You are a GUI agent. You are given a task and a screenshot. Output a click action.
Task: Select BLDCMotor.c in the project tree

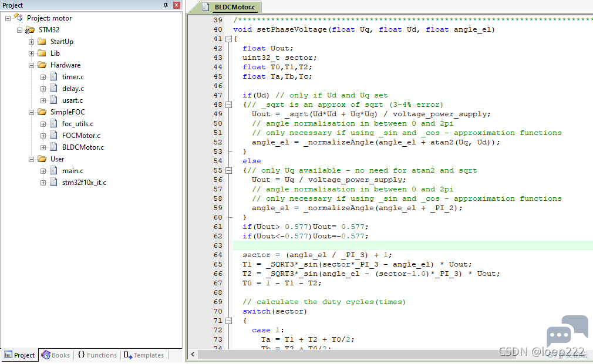83,147
